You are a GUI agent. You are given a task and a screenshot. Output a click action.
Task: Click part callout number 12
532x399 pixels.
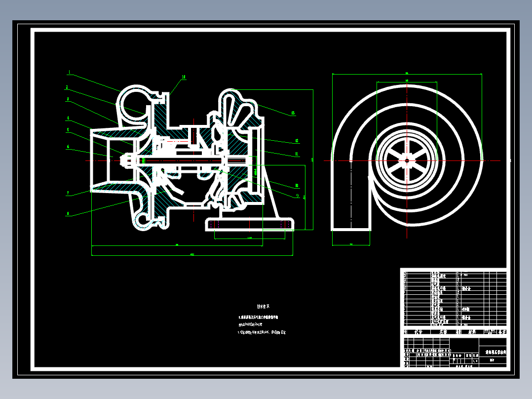pyautogui.click(x=297, y=141)
